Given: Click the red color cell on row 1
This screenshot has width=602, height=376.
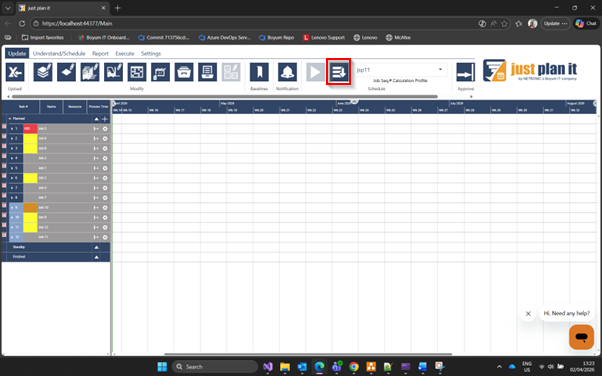Looking at the screenshot, I should click(x=30, y=129).
